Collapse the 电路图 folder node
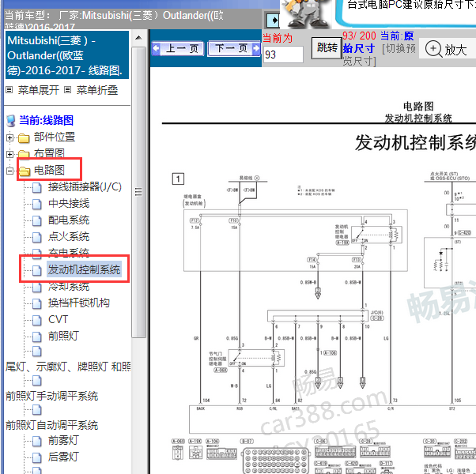 pyautogui.click(x=9, y=171)
